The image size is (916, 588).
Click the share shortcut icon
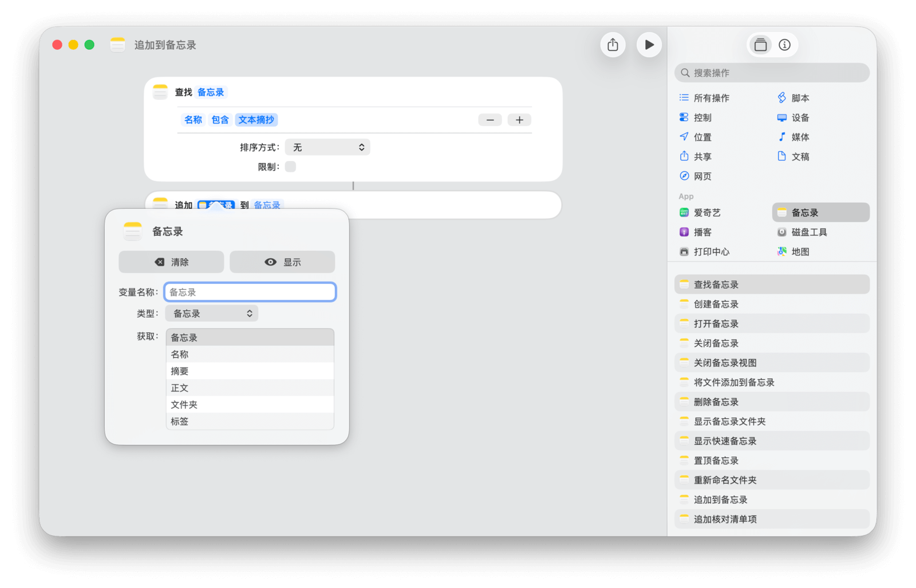pos(613,45)
